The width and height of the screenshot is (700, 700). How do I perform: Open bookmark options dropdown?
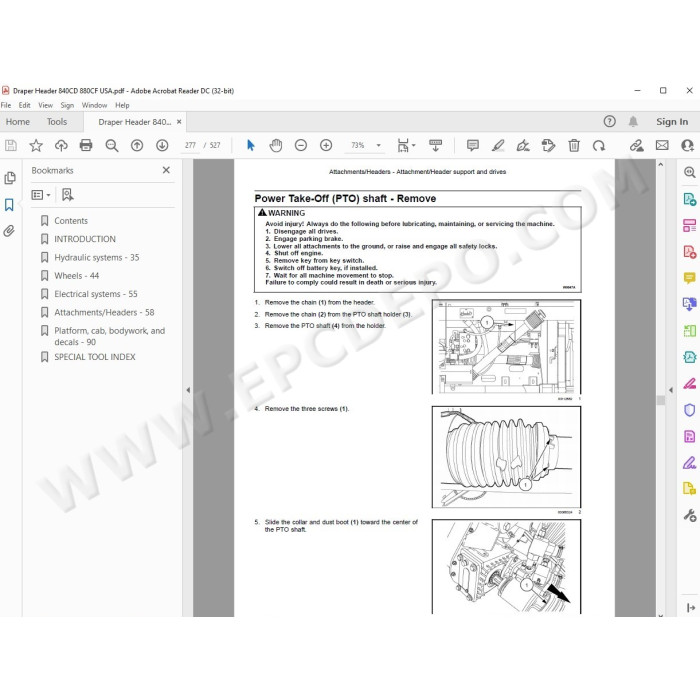coord(41,195)
